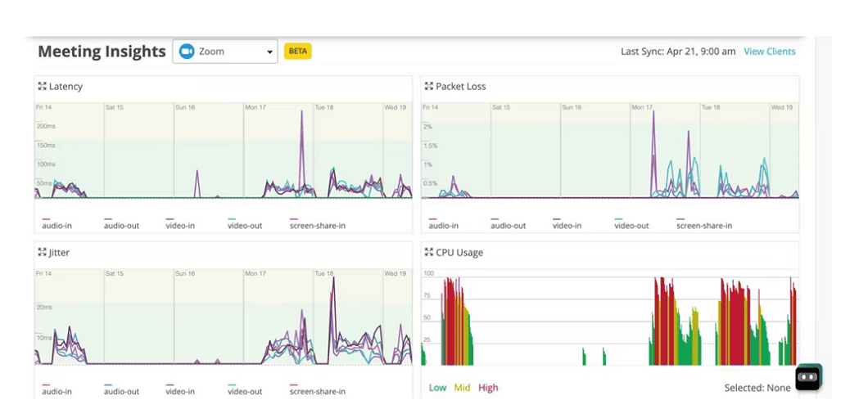Click Mon 17 label in Latency chart
The height and width of the screenshot is (409, 868).
click(255, 107)
